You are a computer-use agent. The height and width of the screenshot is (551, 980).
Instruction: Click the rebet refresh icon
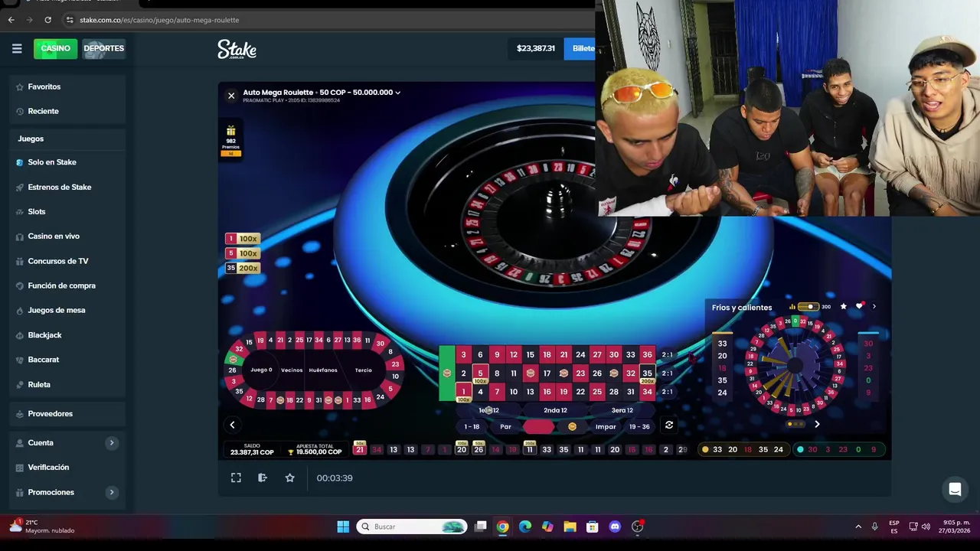coord(669,425)
